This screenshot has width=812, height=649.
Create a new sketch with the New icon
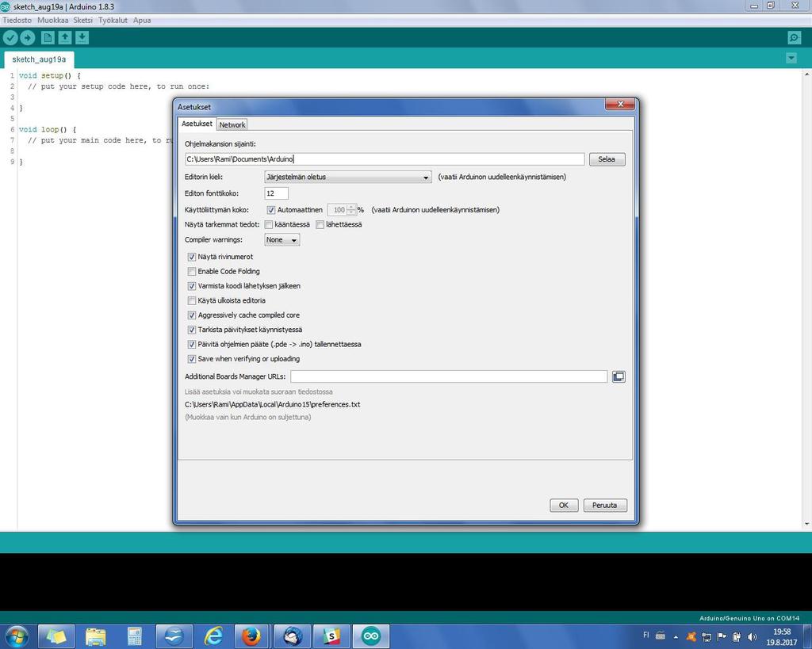(x=47, y=38)
